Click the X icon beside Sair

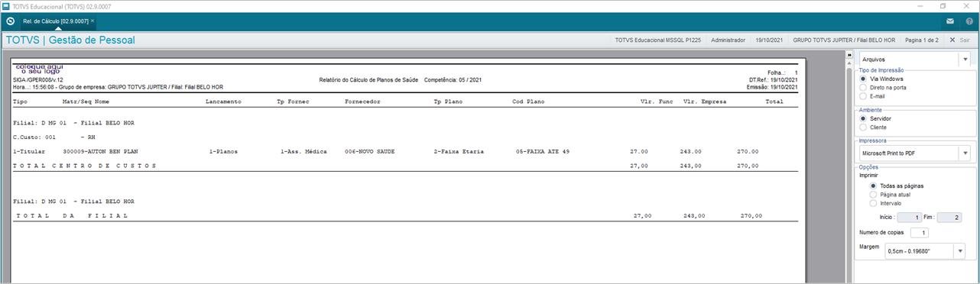click(x=952, y=40)
